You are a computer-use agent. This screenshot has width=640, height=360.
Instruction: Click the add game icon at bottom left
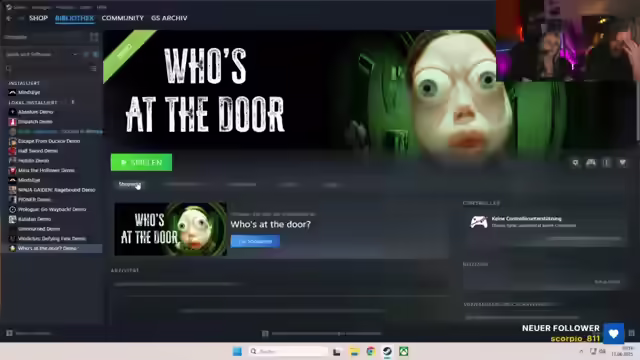click(x=9, y=333)
